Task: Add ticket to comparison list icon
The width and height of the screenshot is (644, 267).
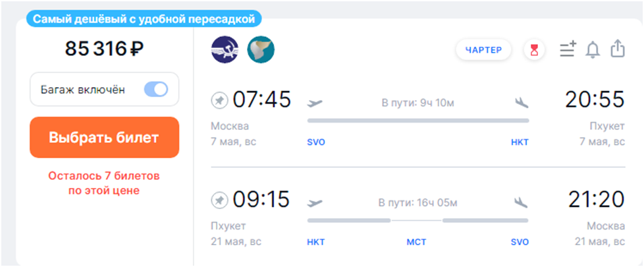Action: tap(567, 49)
